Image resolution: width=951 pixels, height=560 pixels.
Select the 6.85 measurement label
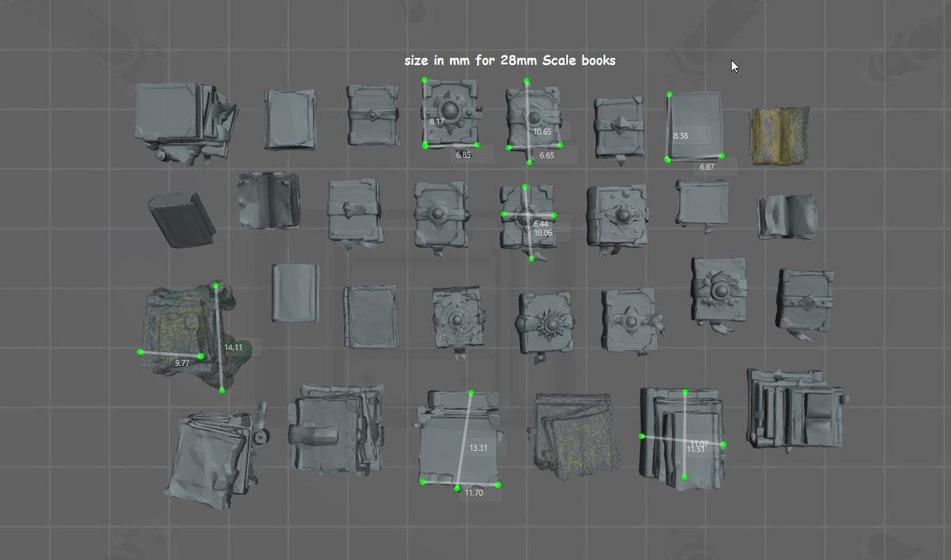coord(463,154)
